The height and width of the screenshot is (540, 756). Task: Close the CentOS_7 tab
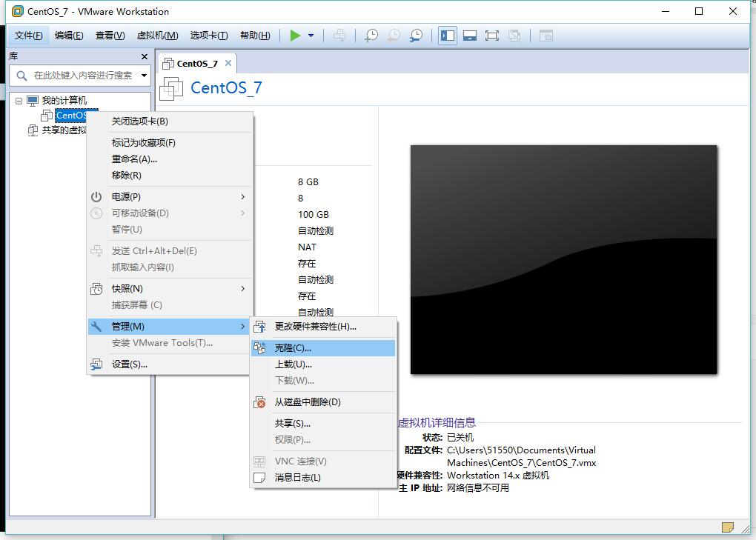(228, 63)
